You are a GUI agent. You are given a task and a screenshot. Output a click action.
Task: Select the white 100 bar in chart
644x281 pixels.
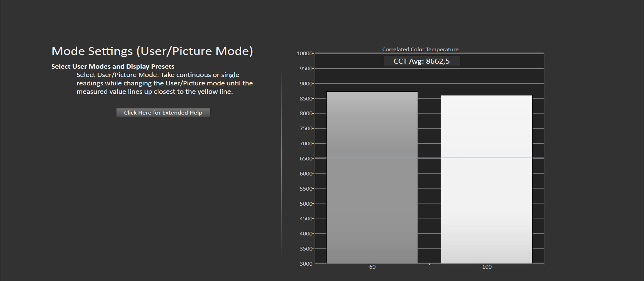tap(486, 179)
